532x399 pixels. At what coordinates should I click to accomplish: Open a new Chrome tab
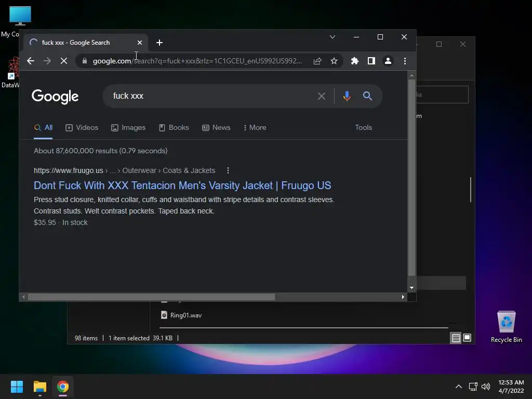click(159, 43)
